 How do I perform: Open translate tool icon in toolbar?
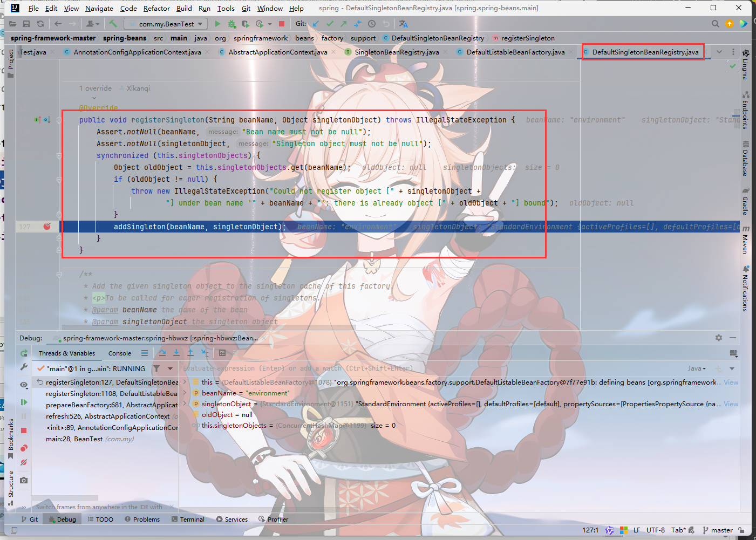pyautogui.click(x=403, y=24)
